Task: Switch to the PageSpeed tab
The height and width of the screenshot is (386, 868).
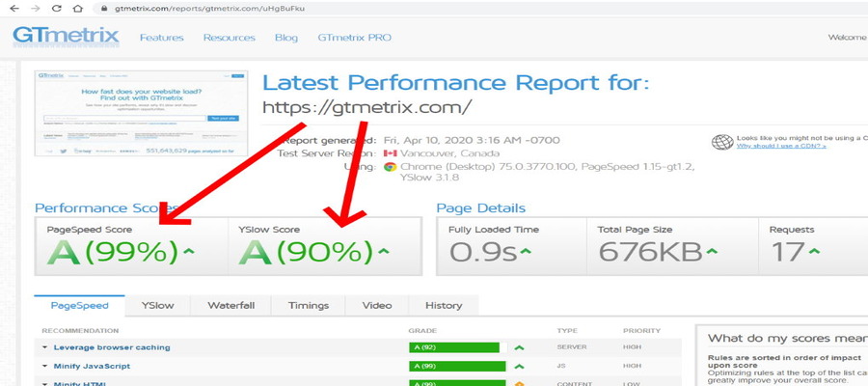Action: point(80,305)
